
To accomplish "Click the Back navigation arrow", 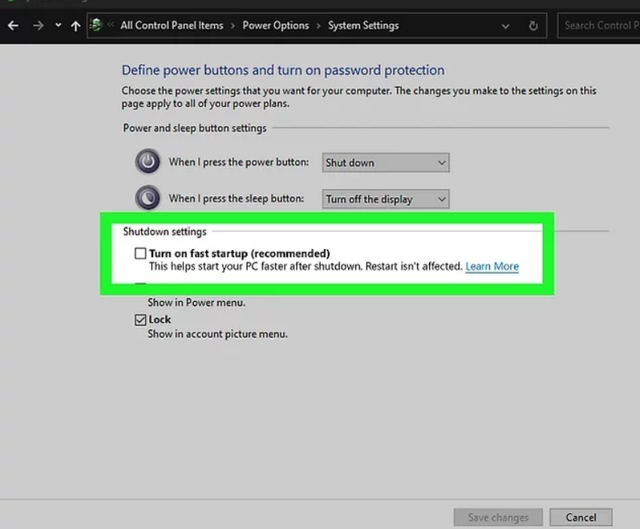I will (x=13, y=25).
